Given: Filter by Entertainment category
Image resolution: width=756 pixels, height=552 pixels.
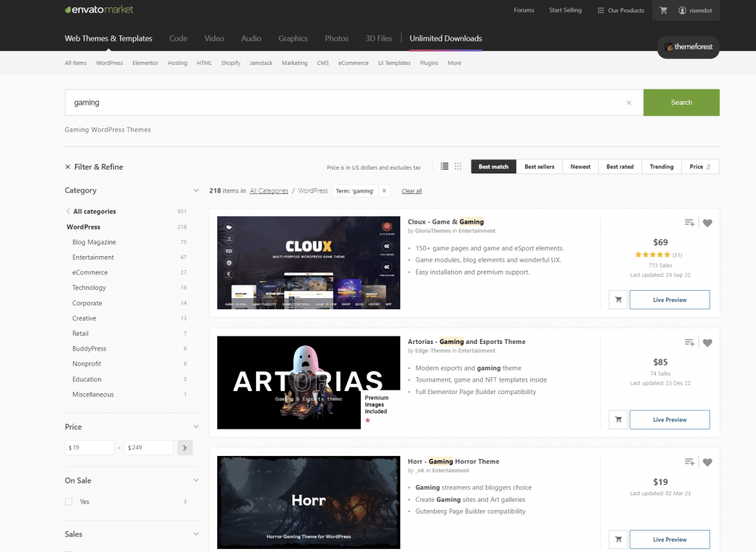Looking at the screenshot, I should click(93, 258).
